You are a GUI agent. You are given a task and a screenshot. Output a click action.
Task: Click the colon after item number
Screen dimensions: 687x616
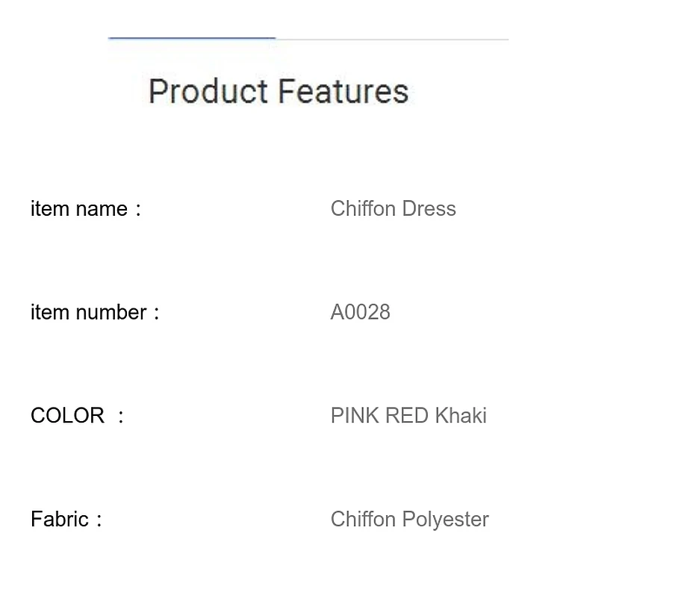156,314
